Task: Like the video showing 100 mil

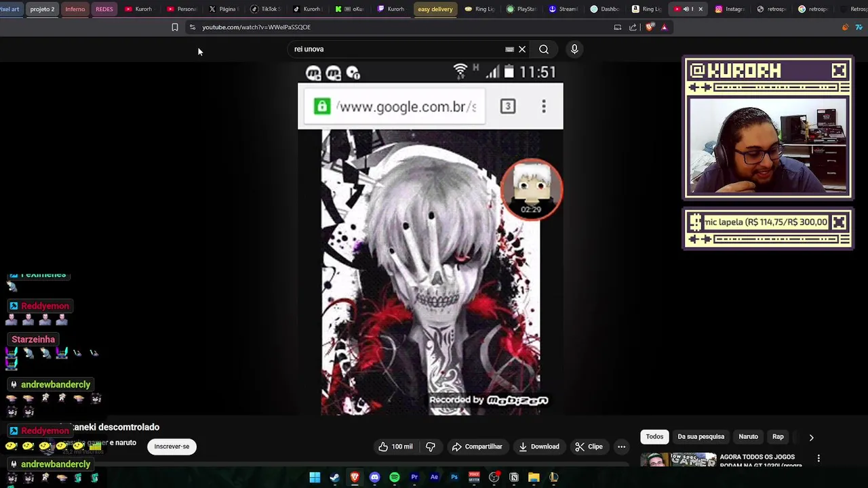Action: point(395,447)
